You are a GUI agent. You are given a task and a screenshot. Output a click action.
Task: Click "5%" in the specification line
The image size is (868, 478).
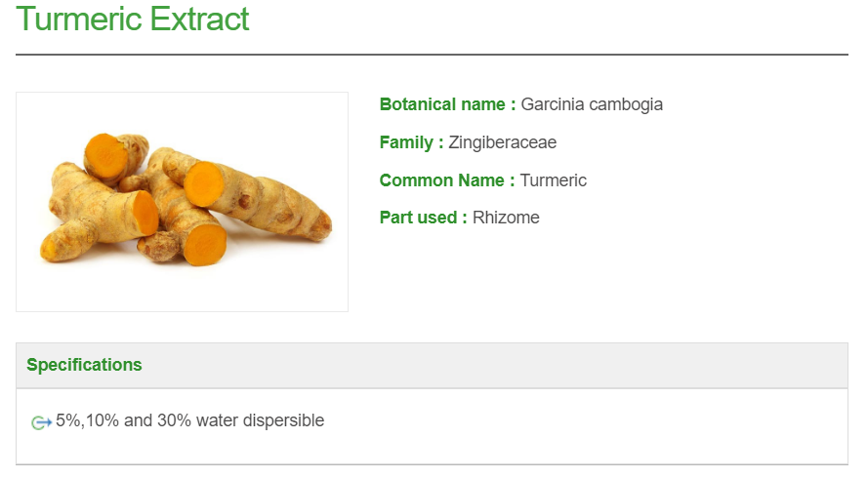point(68,420)
